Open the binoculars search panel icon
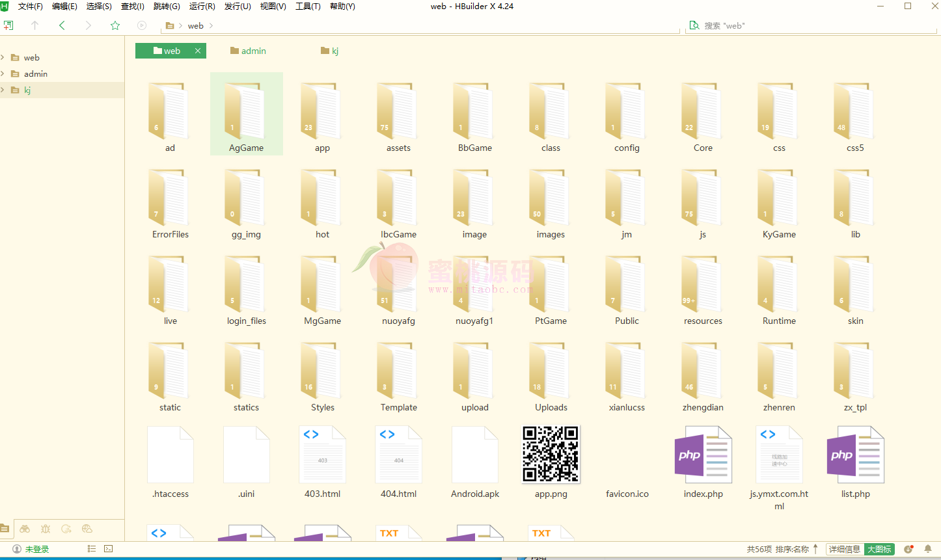 [25, 529]
